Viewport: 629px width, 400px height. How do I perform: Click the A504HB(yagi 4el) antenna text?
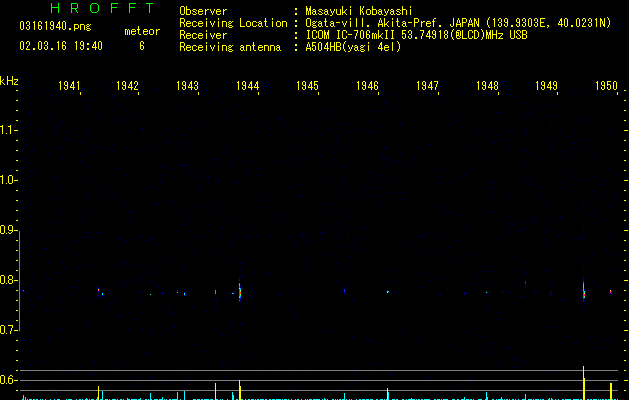353,47
